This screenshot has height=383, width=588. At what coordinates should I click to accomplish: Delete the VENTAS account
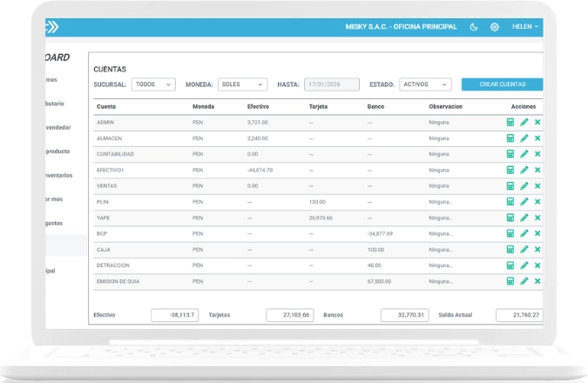[x=537, y=186]
